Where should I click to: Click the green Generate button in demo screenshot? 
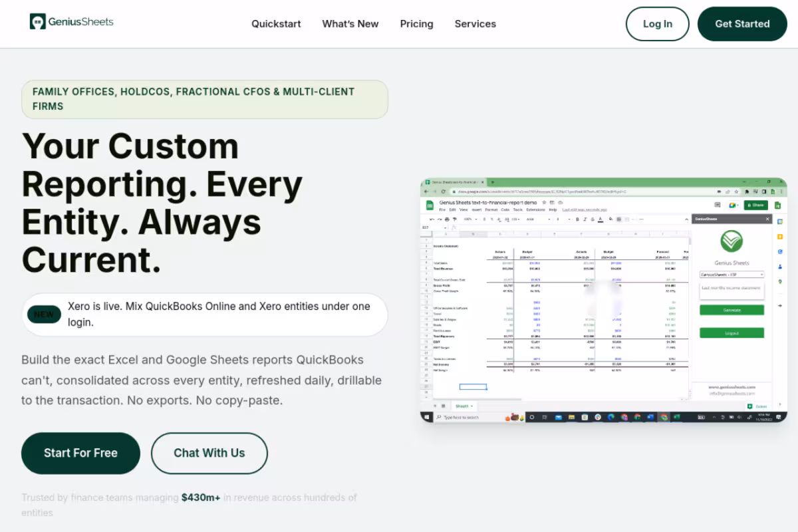tap(731, 310)
